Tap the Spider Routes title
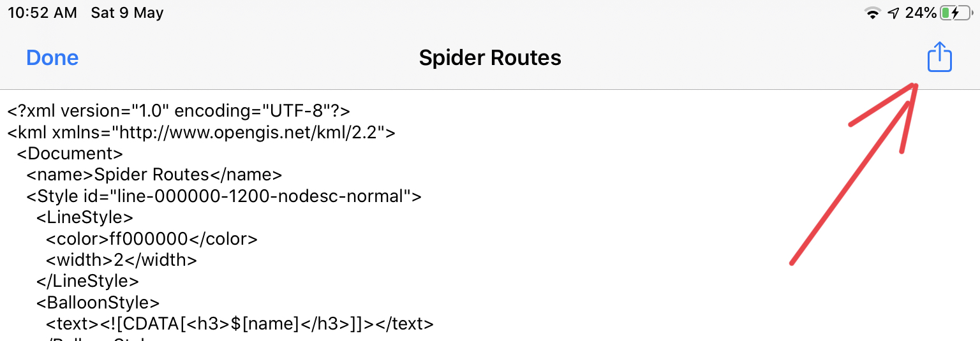Screen dimensions: 980x341 (490, 58)
